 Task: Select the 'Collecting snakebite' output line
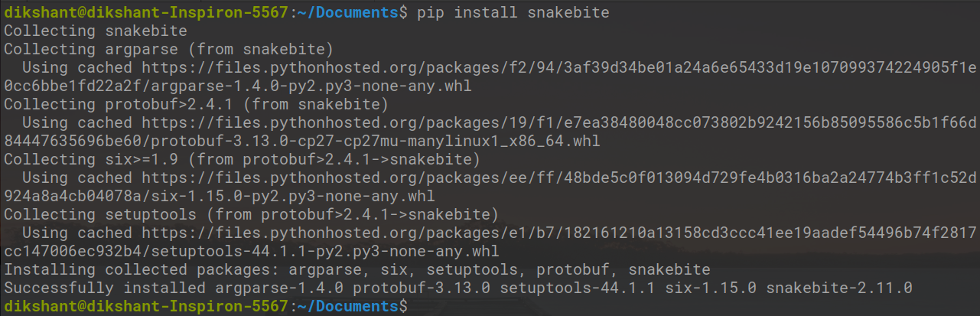[95, 31]
